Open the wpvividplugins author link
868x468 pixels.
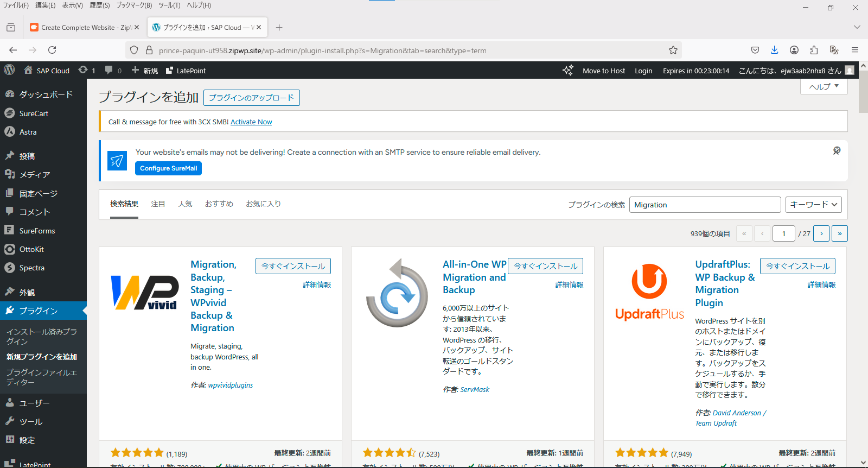click(x=231, y=385)
